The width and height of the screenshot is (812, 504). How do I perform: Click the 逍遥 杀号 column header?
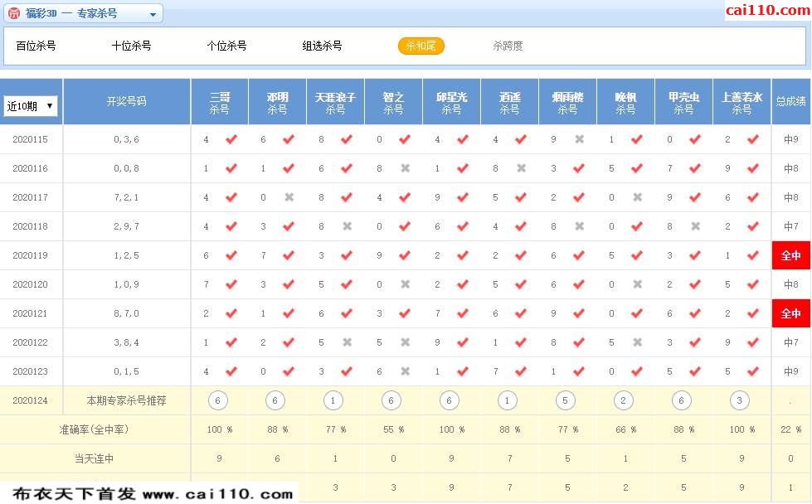(x=509, y=103)
